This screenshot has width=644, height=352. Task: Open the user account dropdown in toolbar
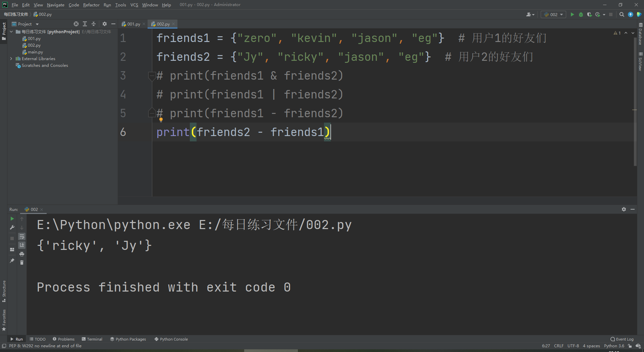click(x=530, y=14)
